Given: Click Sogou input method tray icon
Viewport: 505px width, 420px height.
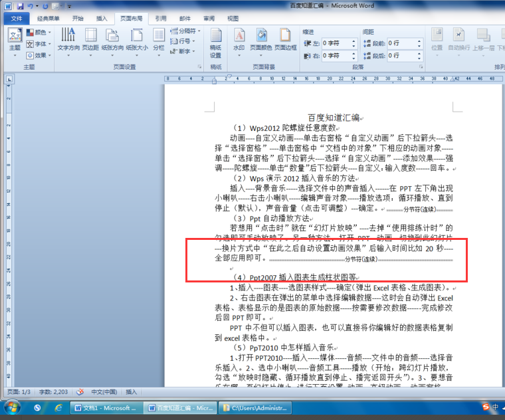Looking at the screenshot, I should click(486, 407).
